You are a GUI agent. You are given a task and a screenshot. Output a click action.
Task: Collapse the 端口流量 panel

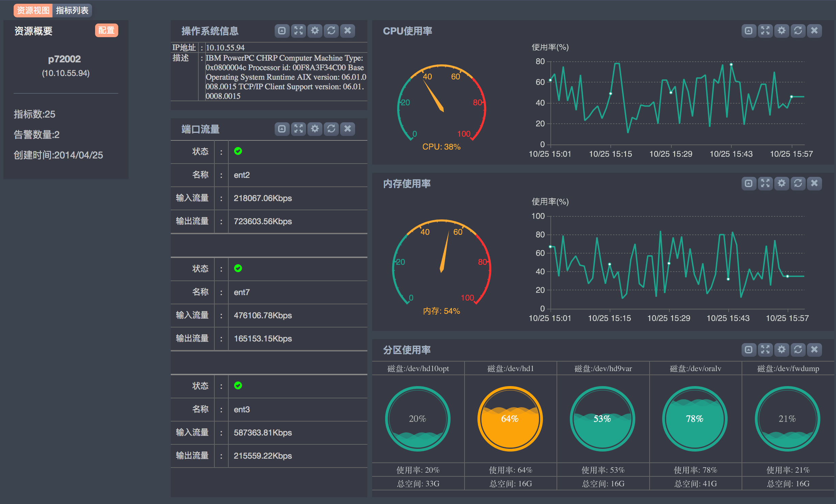(282, 129)
